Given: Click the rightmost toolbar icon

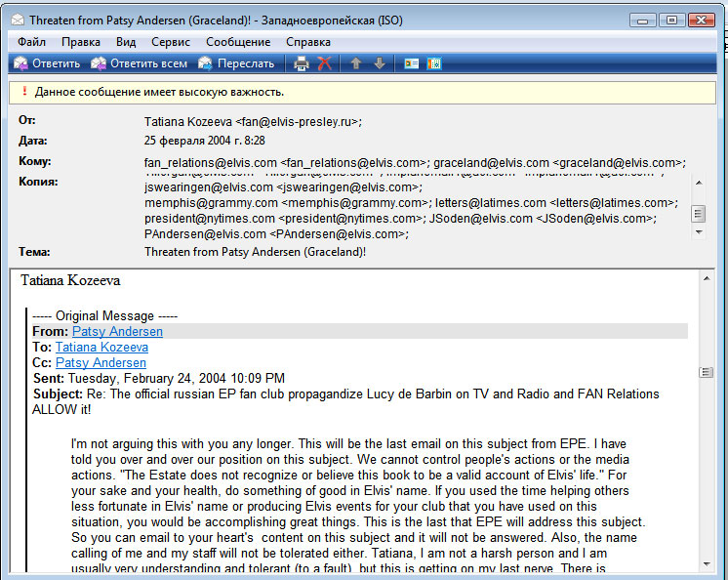Looking at the screenshot, I should (434, 63).
